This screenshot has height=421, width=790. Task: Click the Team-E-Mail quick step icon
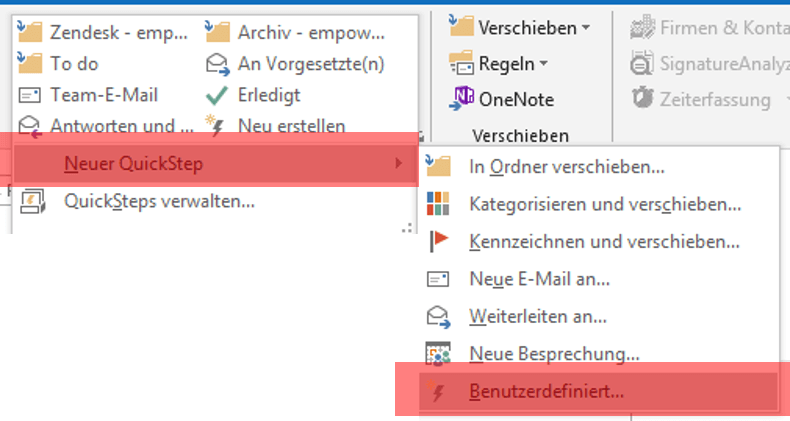31,95
